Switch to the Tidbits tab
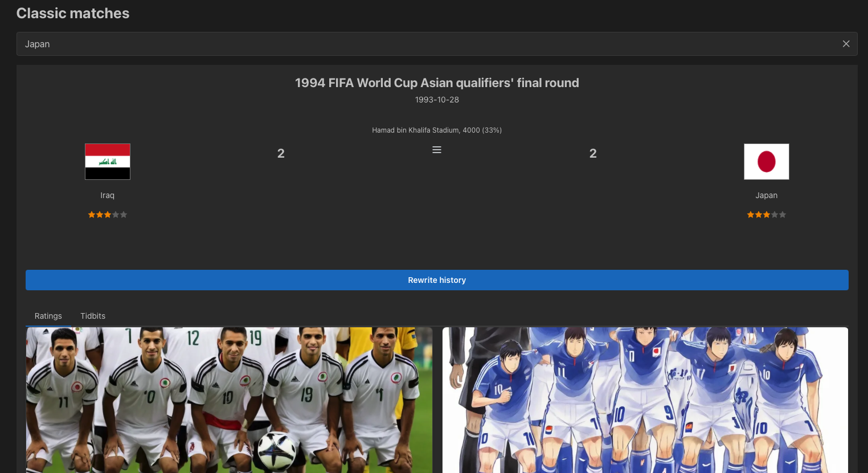This screenshot has height=473, width=868. 93,316
